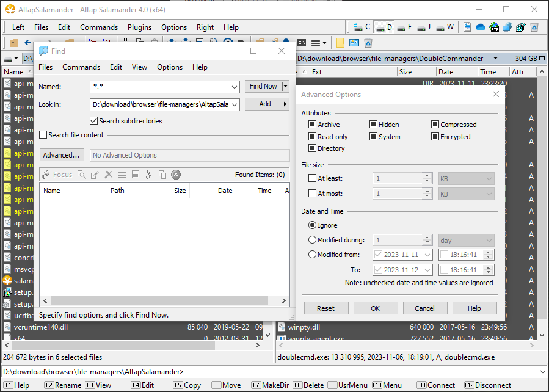This screenshot has width=549, height=392.
Task: Click the blue cloud storage icon
Action: 480,27
